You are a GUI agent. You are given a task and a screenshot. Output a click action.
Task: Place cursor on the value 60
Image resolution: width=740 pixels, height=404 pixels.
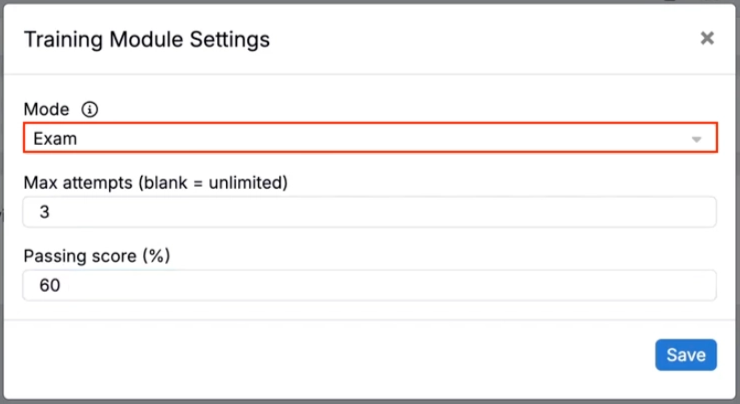[x=50, y=285]
